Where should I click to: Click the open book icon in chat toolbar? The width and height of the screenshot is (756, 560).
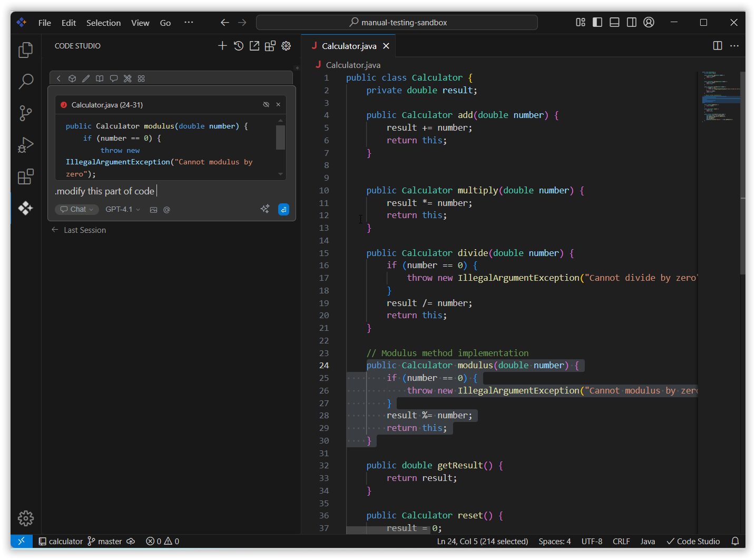tap(100, 78)
